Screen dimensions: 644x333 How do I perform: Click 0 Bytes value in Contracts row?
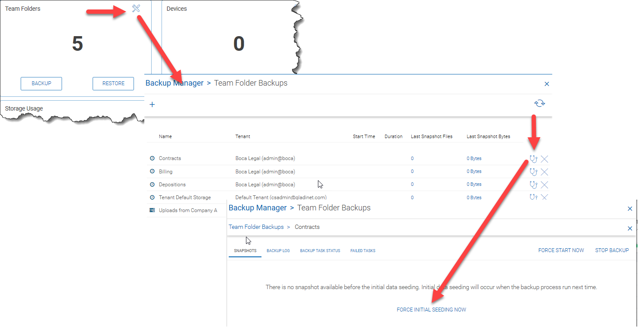[x=474, y=158]
